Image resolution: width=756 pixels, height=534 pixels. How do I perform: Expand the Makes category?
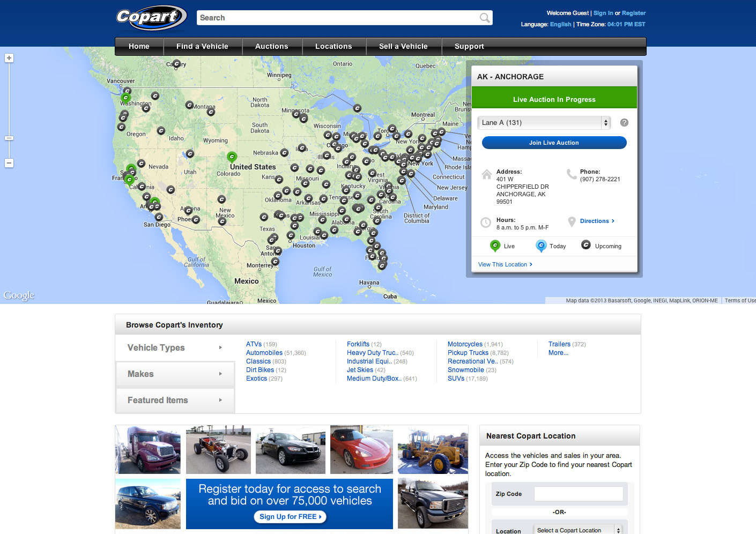pyautogui.click(x=175, y=374)
